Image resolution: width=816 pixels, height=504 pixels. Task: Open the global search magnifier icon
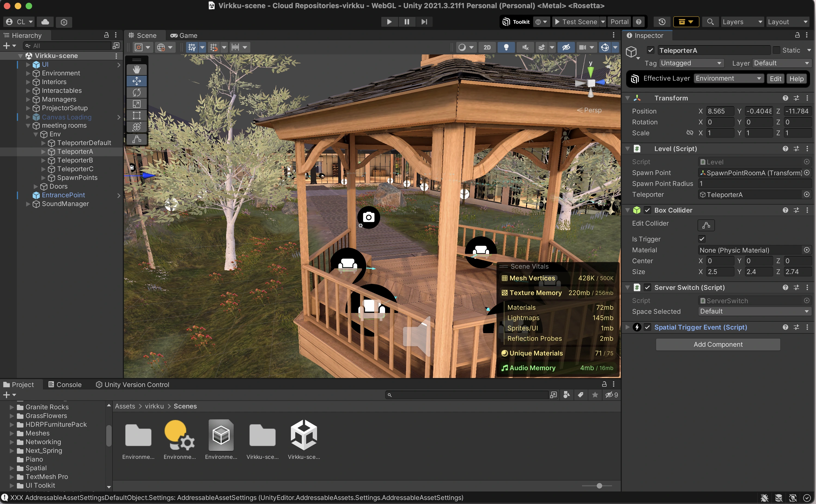pyautogui.click(x=710, y=22)
